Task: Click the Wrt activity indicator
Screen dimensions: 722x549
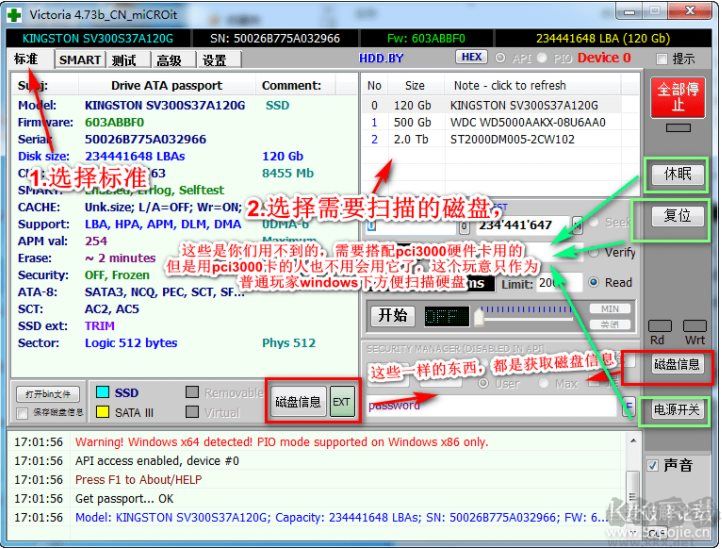Action: (x=695, y=326)
